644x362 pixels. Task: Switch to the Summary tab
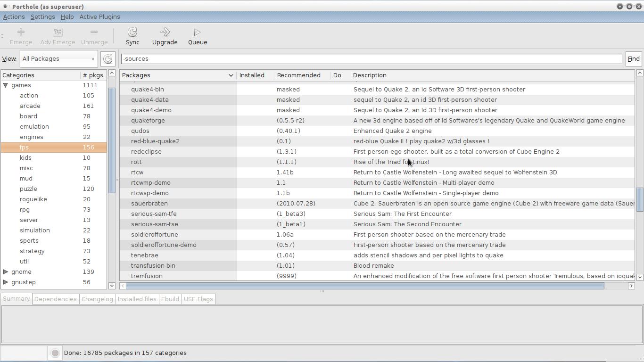point(16,299)
